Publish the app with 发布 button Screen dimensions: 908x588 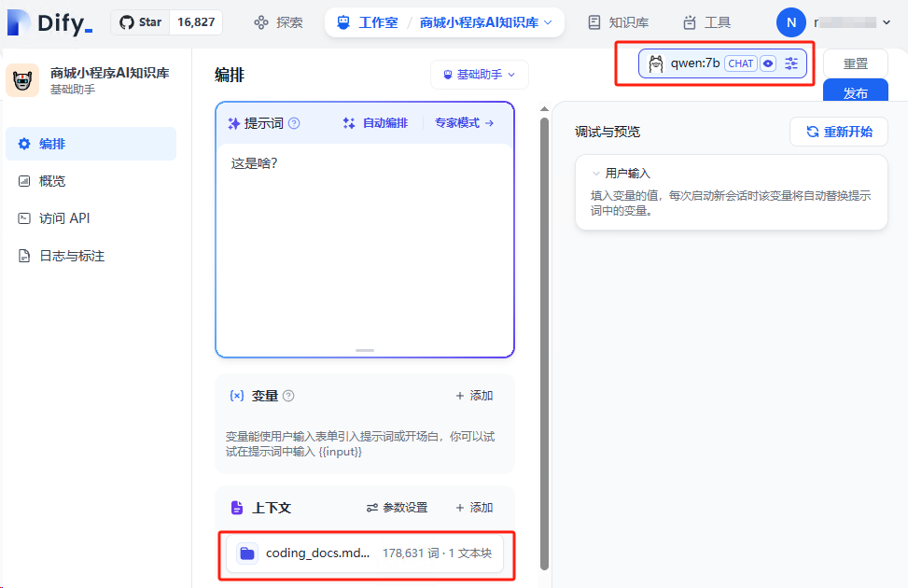pyautogui.click(x=855, y=93)
